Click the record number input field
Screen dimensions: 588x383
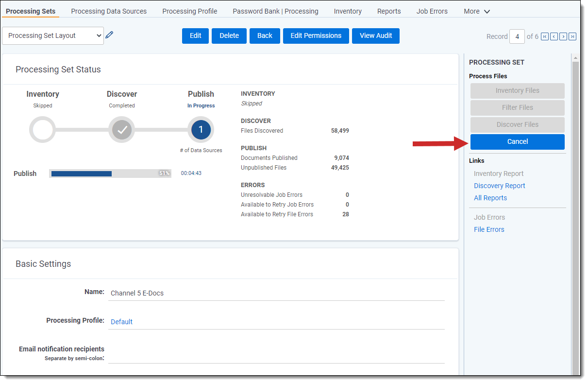point(517,36)
